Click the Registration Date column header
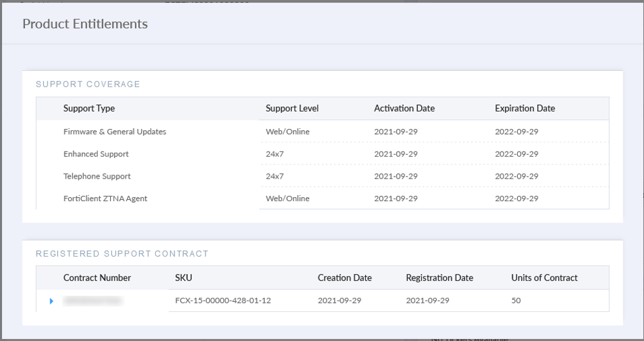Screen dimensions: 644x341 pos(439,278)
